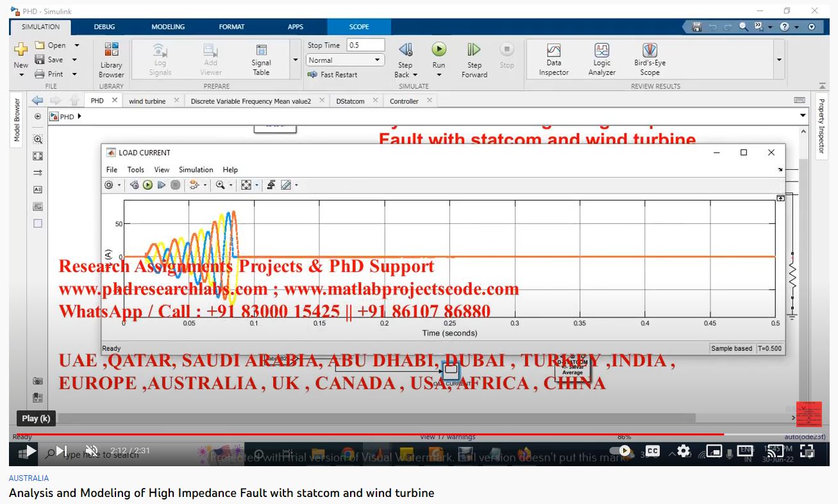Switch to the DEBUG ribbon tab
Screen dimensions: 838x504
point(105,27)
